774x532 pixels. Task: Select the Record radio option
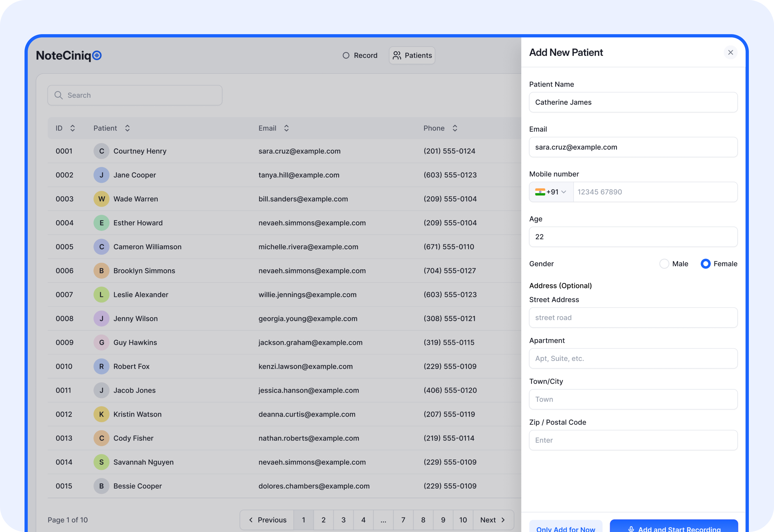pyautogui.click(x=346, y=55)
